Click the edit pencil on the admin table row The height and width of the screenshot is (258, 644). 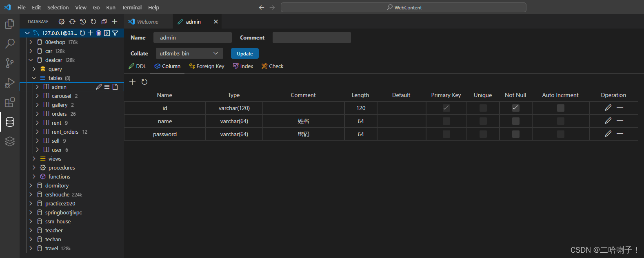point(99,87)
